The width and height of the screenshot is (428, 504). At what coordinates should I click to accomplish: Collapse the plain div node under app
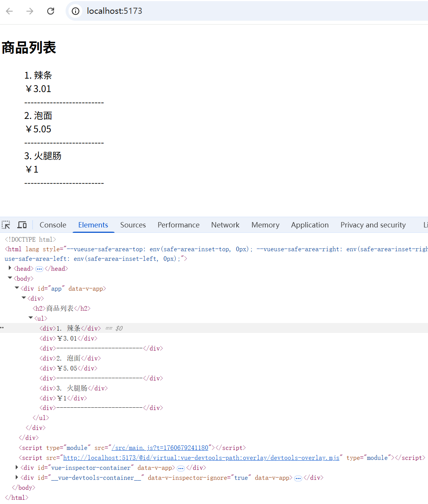(24, 298)
